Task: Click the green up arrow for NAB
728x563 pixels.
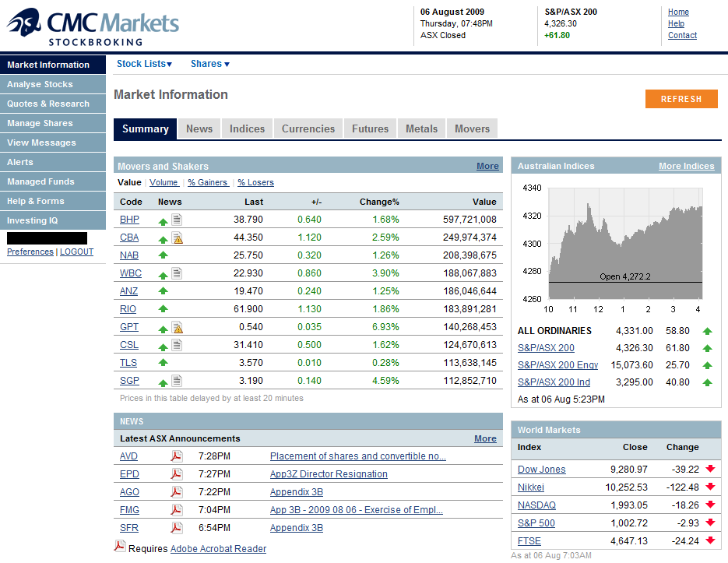Action: point(163,255)
